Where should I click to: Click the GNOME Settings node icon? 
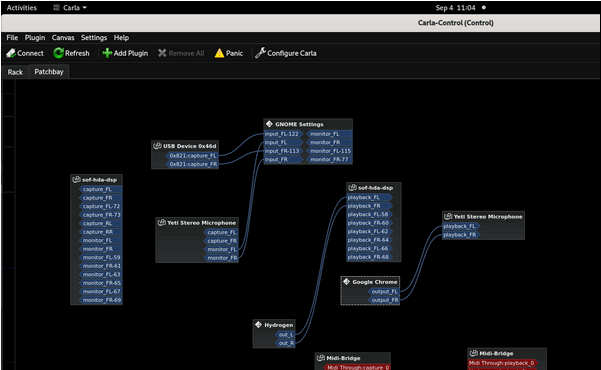269,124
